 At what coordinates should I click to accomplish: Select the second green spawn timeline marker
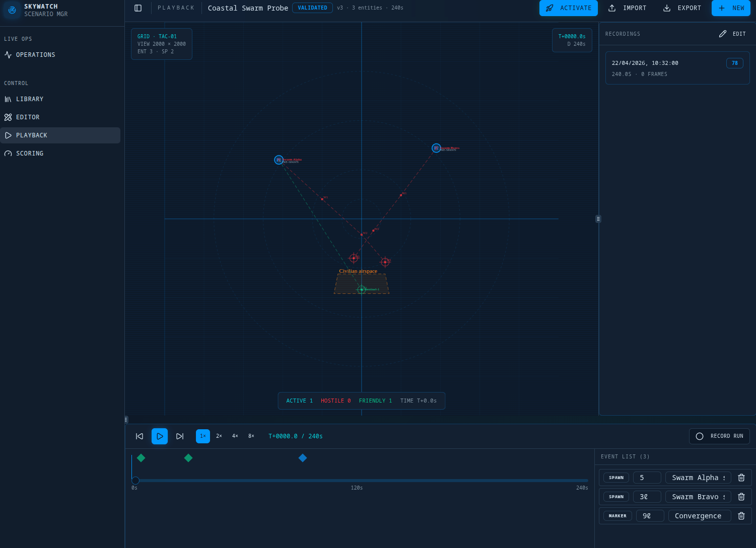[x=188, y=458]
